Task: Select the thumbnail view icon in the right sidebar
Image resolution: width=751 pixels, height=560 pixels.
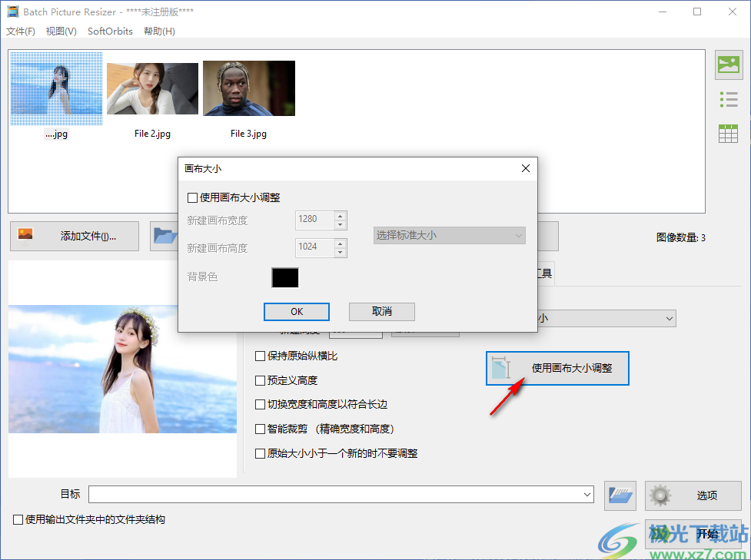Action: [x=728, y=65]
